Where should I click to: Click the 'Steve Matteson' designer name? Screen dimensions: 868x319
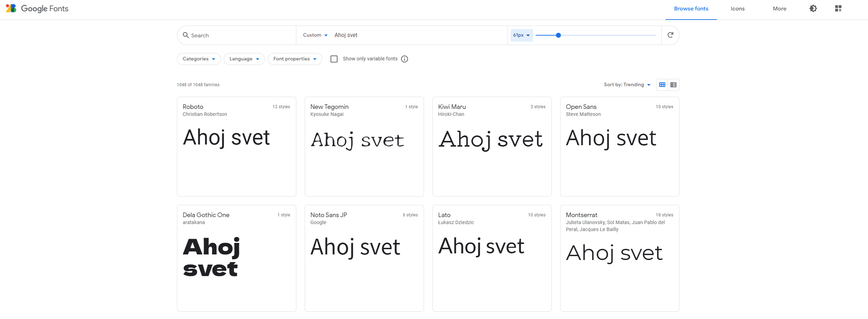point(583,114)
